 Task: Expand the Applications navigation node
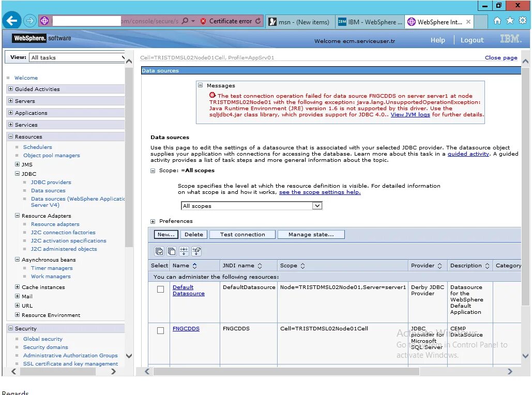pos(10,113)
